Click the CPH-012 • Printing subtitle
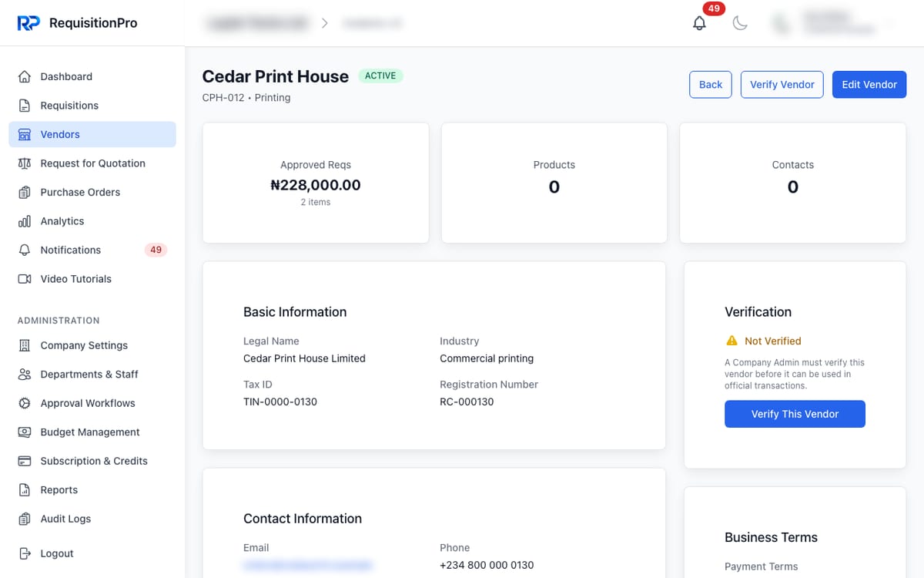Viewport: 924px width, 578px height. coord(246,98)
